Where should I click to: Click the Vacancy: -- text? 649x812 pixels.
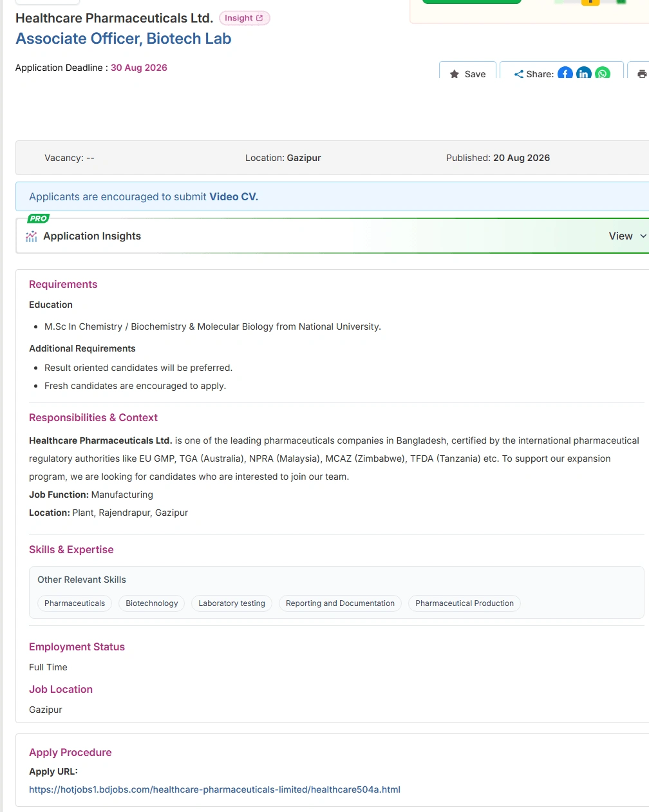[70, 158]
